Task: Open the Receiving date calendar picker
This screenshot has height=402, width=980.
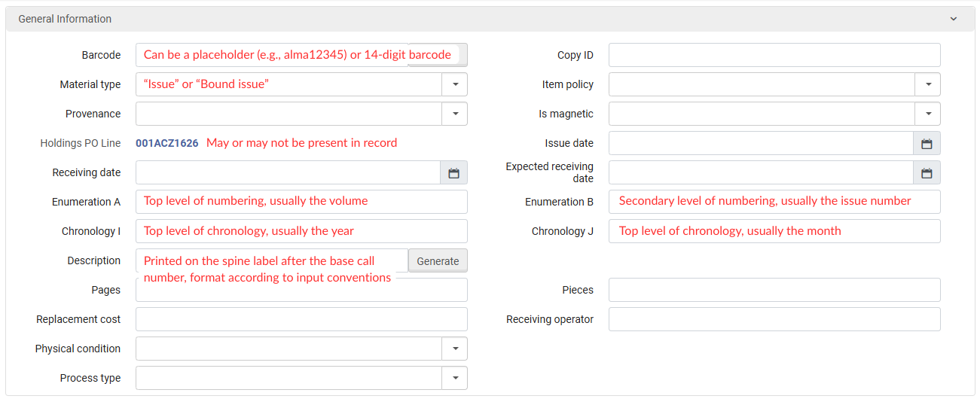Action: click(x=453, y=172)
